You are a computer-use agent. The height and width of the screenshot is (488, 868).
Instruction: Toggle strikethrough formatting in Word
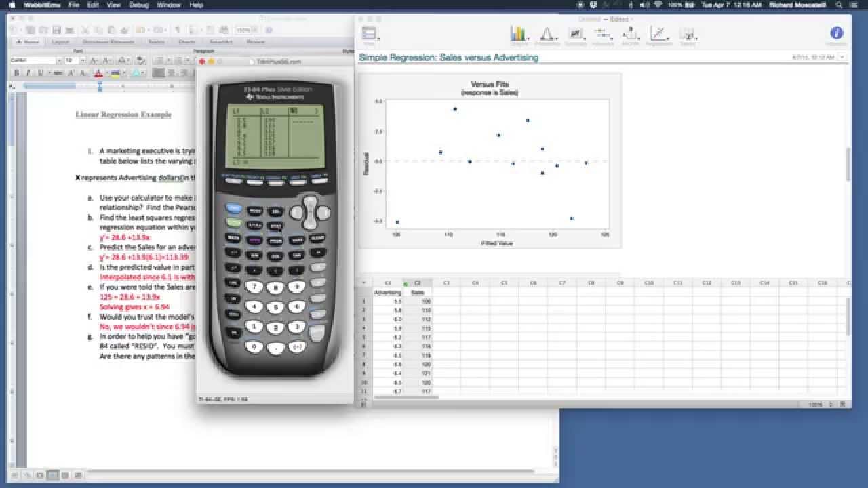[58, 73]
